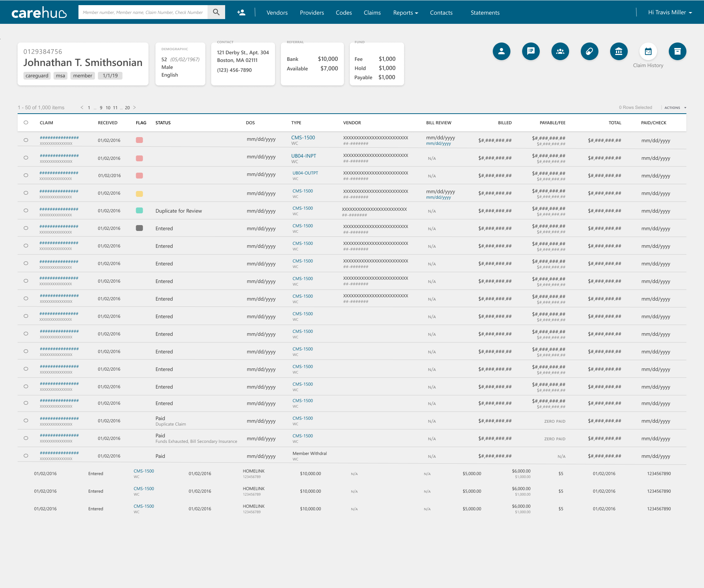The width and height of the screenshot is (704, 588).
Task: Click the dark gray flag swatch
Action: [139, 228]
